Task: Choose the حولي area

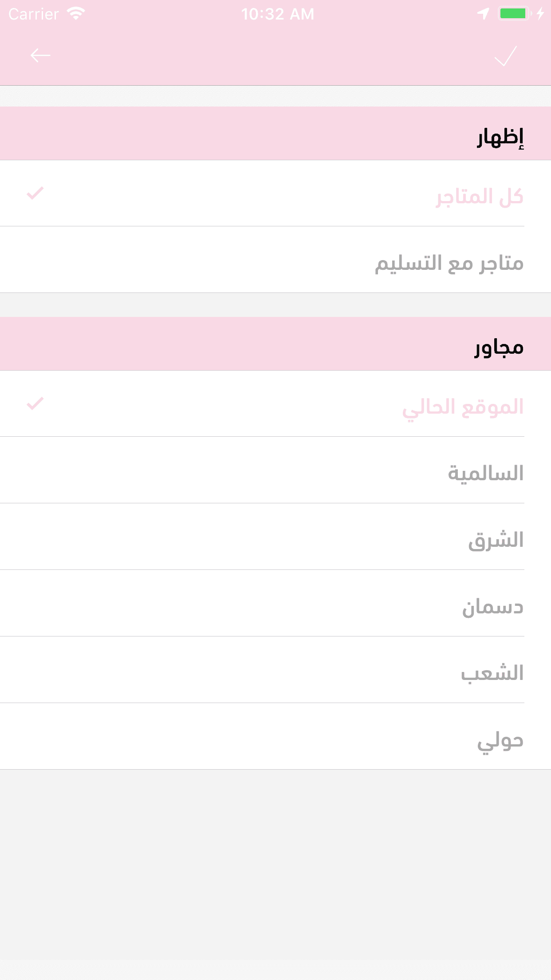Action: point(500,740)
